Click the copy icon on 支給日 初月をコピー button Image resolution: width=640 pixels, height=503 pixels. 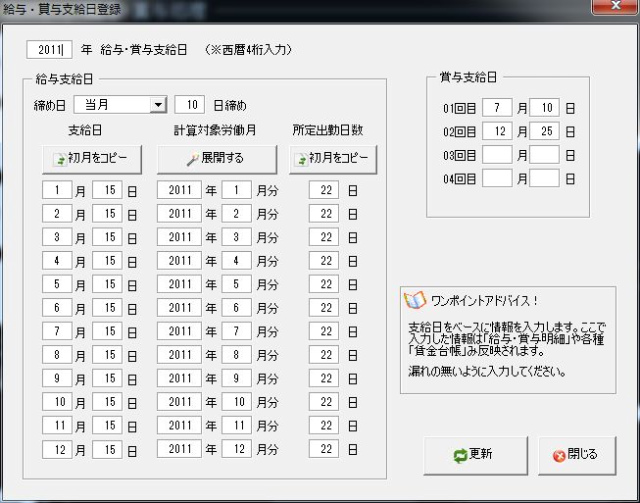pyautogui.click(x=60, y=160)
